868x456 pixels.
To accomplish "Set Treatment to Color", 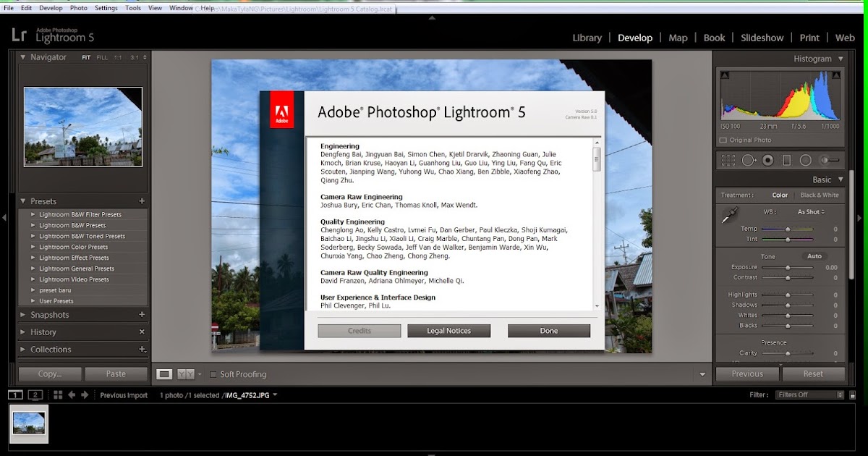I will click(780, 195).
